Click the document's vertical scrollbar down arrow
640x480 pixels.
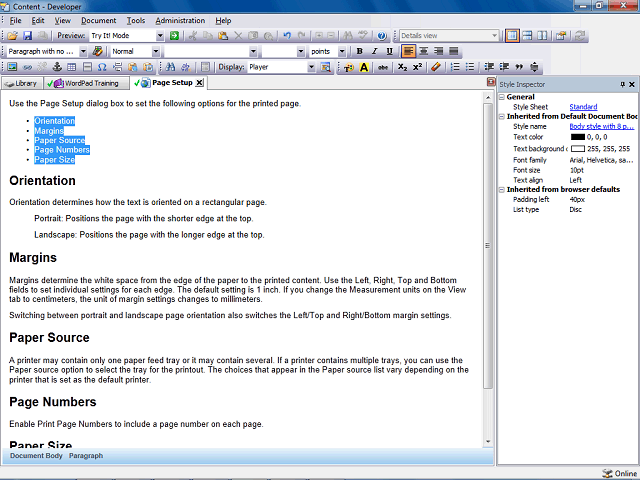[488, 442]
